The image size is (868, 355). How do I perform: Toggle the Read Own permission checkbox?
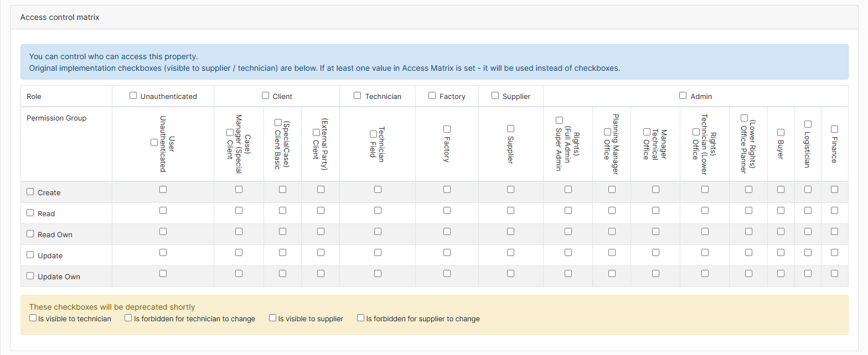point(30,233)
